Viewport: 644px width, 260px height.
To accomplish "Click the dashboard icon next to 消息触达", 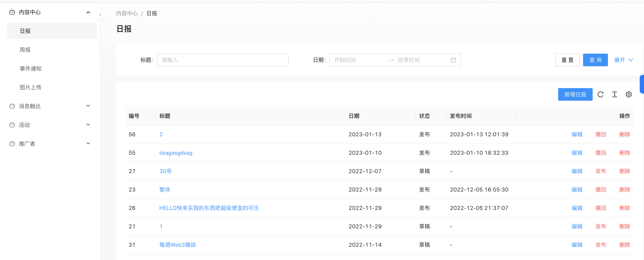I will (x=12, y=106).
